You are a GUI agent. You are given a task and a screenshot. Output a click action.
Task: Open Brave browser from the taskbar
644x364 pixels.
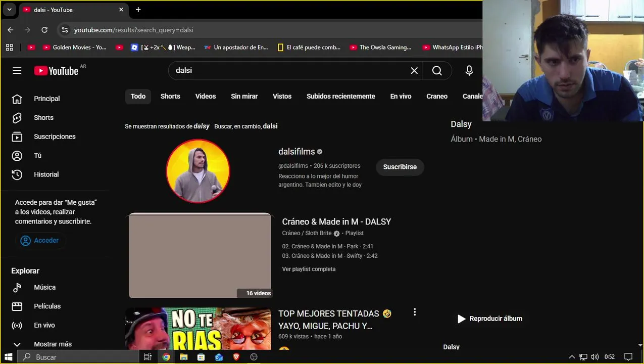236,357
